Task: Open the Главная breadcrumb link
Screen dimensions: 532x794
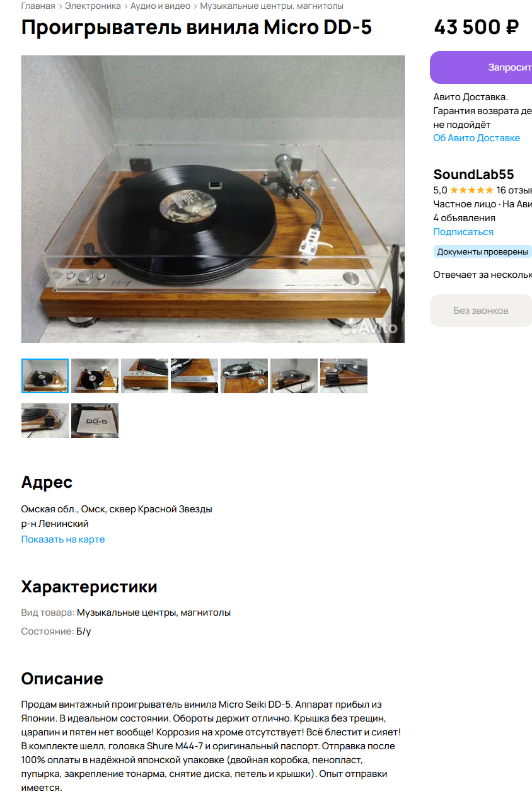Action: 38,6
